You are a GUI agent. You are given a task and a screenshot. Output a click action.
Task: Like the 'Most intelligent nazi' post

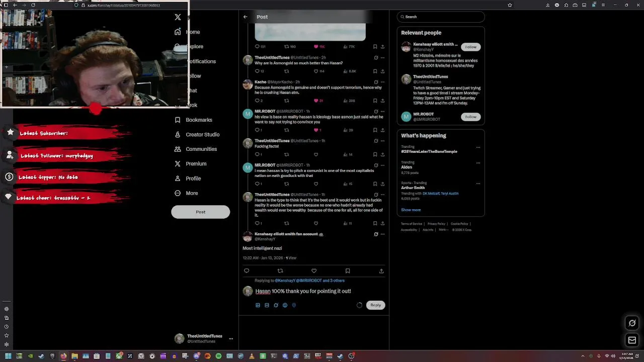[314, 270]
